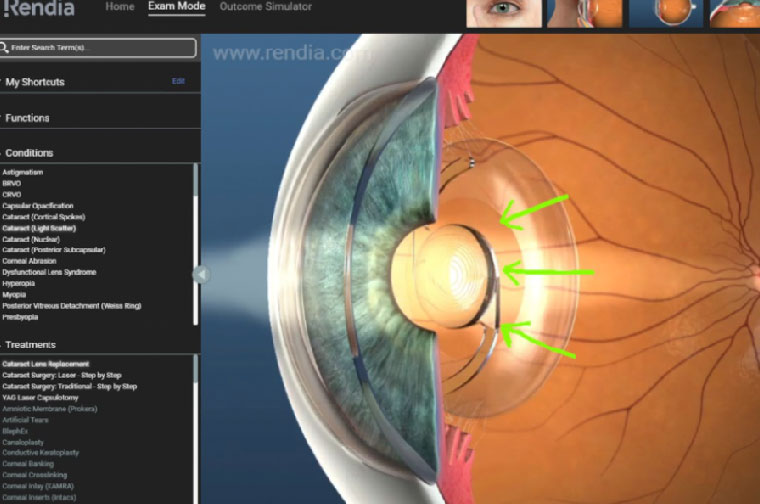Switch to Outcome Simulator tab
760x504 pixels.
pos(265,7)
